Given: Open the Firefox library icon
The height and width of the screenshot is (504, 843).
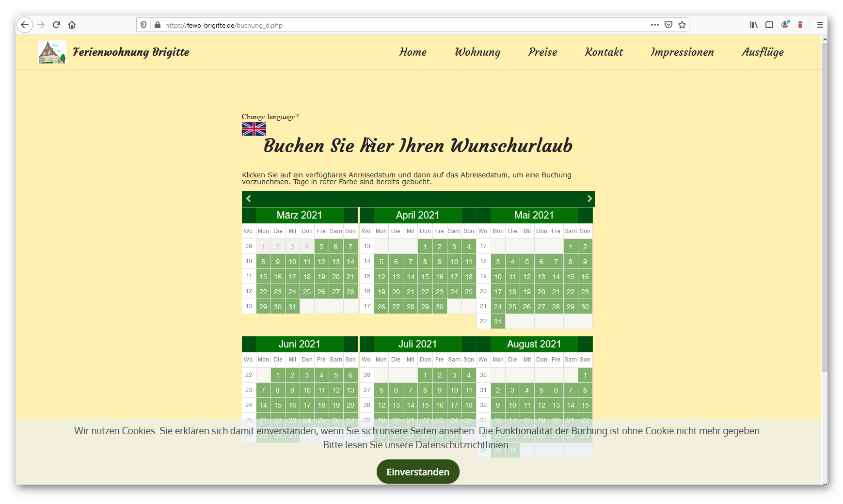Looking at the screenshot, I should [754, 25].
